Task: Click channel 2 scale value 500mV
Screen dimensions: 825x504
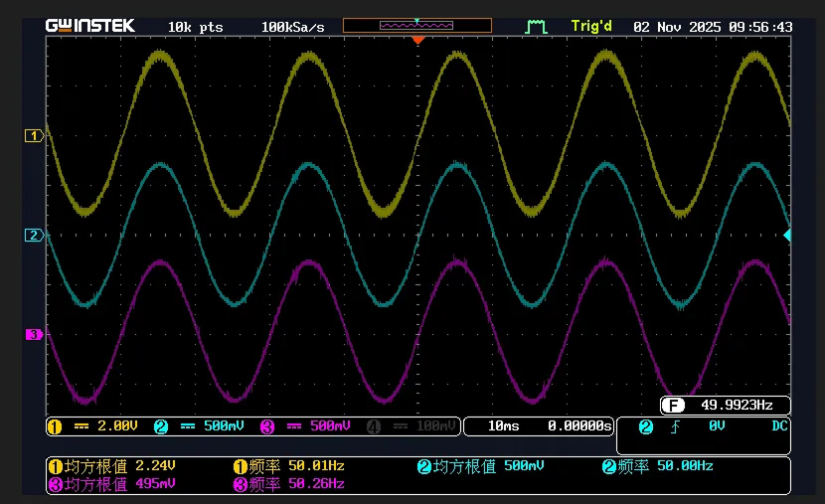Action: coord(224,426)
